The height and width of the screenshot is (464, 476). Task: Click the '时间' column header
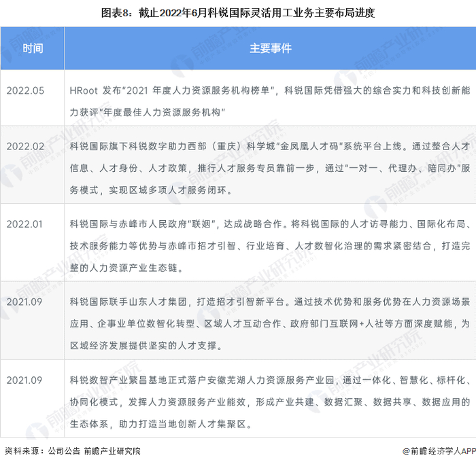pos(33,48)
